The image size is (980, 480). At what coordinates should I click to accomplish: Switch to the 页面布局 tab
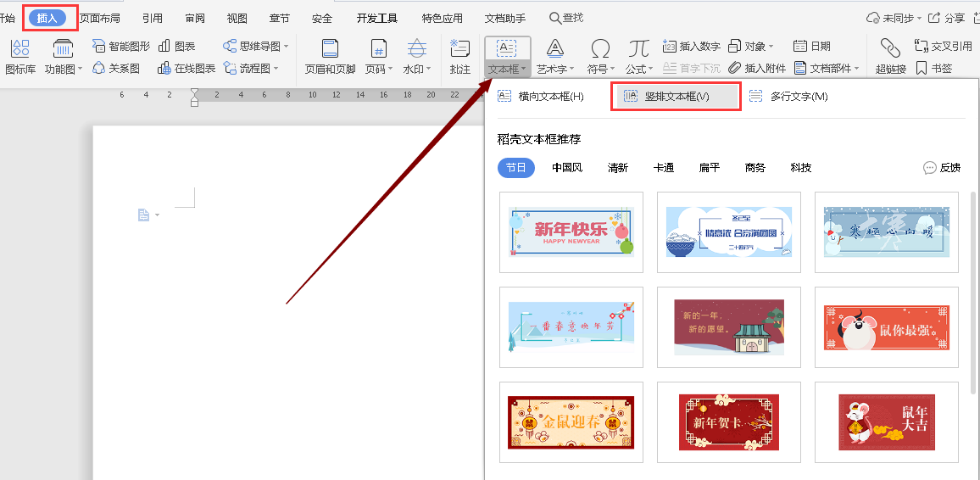[x=99, y=18]
